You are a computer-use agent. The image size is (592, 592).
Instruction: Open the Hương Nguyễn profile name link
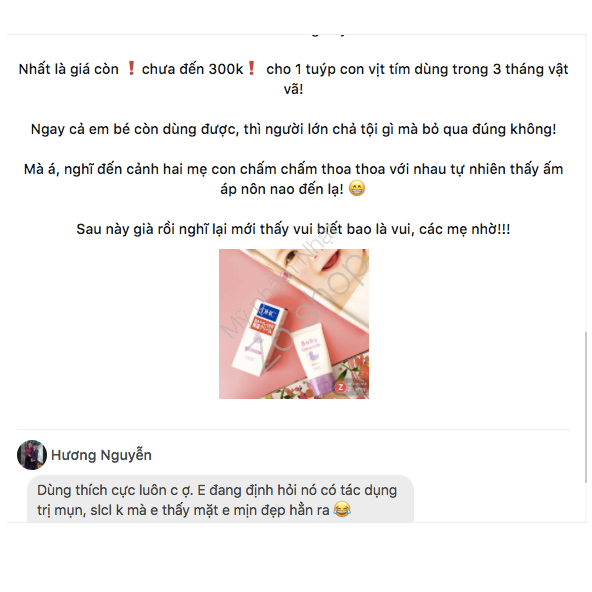point(101,455)
